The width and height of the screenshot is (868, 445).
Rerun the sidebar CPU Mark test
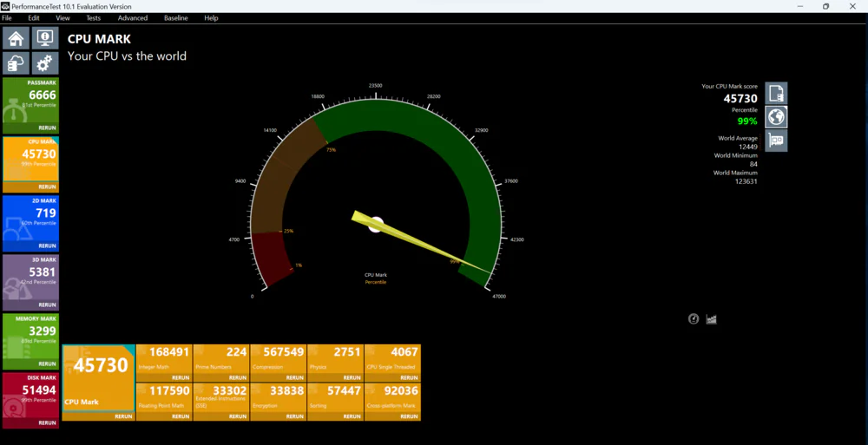[47, 187]
